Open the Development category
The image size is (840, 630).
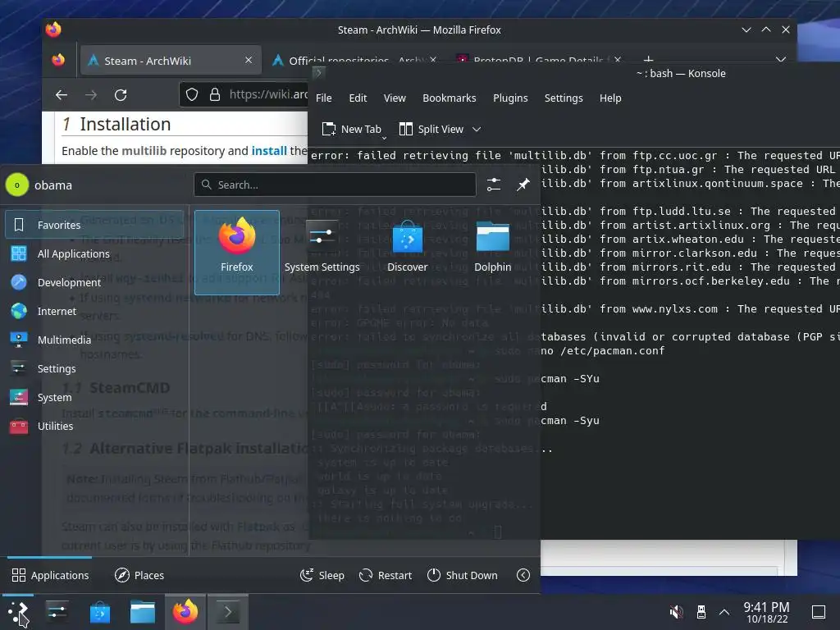[x=94, y=282]
